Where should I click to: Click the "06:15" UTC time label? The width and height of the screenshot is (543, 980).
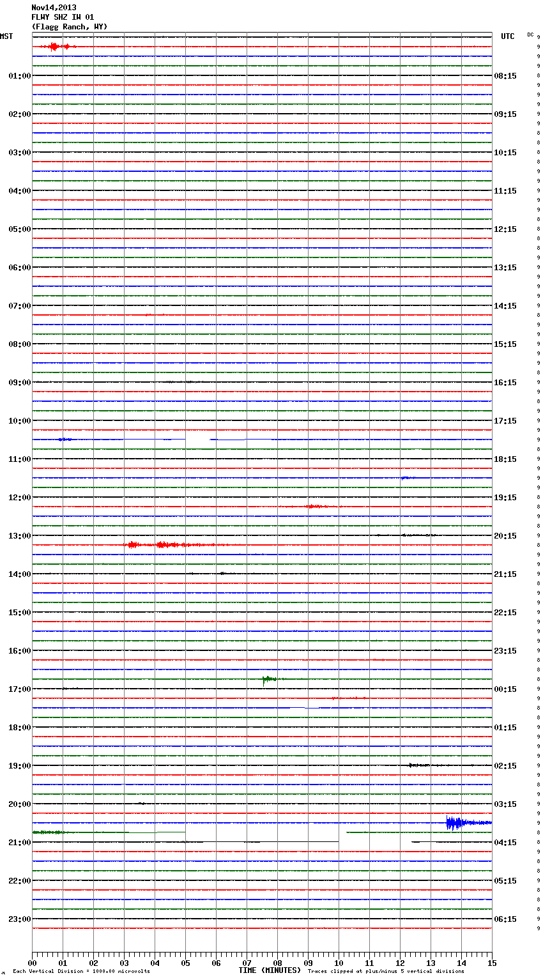pyautogui.click(x=505, y=919)
